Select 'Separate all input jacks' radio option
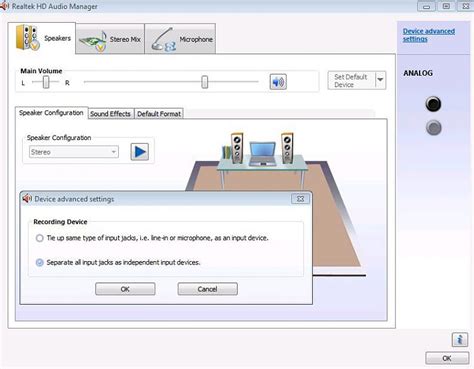 pyautogui.click(x=40, y=263)
